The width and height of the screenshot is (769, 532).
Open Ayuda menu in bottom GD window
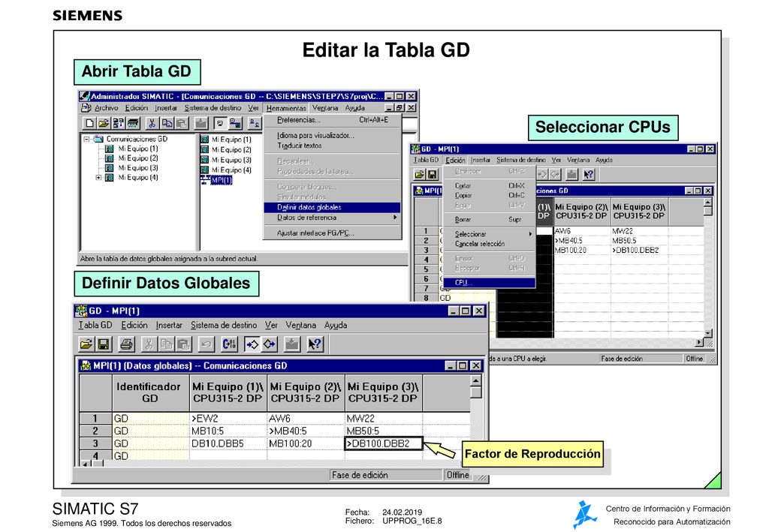[x=336, y=325]
